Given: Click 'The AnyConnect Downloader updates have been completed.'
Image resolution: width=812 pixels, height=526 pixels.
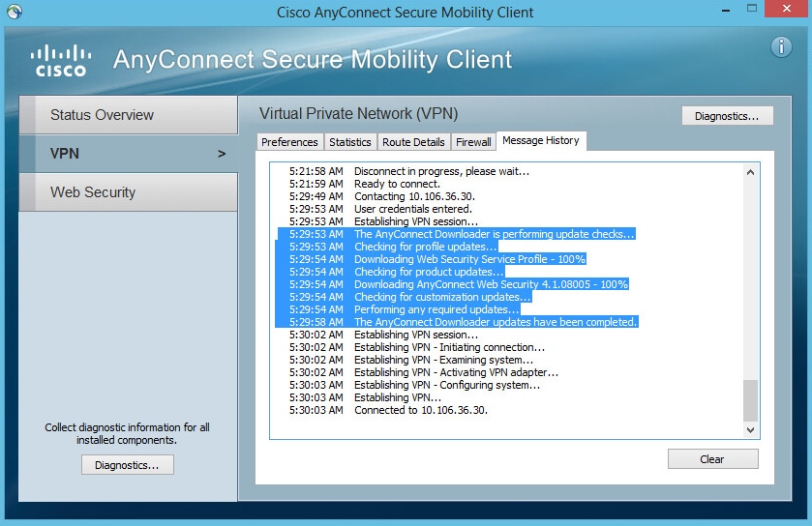Looking at the screenshot, I should click(x=457, y=322).
